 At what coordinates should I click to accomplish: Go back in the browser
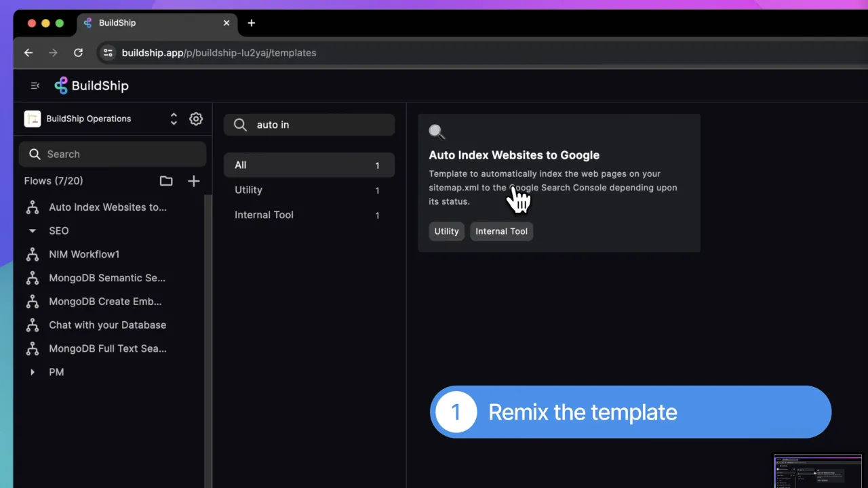pos(28,53)
